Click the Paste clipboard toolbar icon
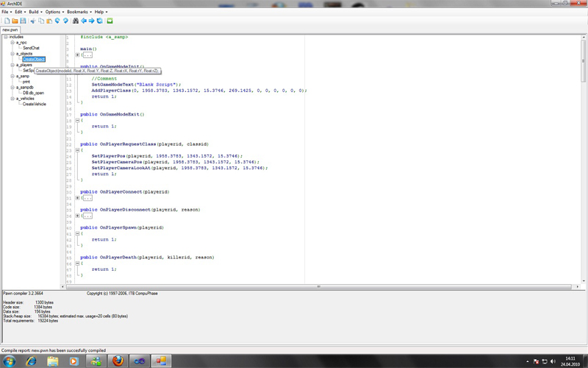The image size is (588, 368). coord(49,21)
